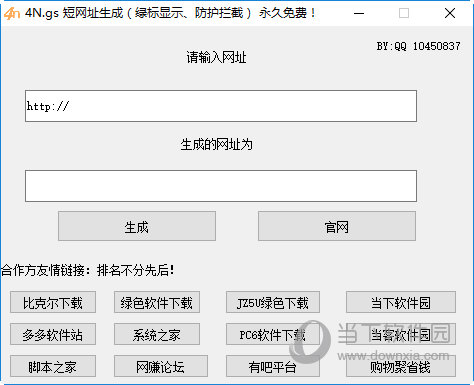Image resolution: width=474 pixels, height=385 pixels.
Task: Close the 4N.gs window
Action: 450,13
